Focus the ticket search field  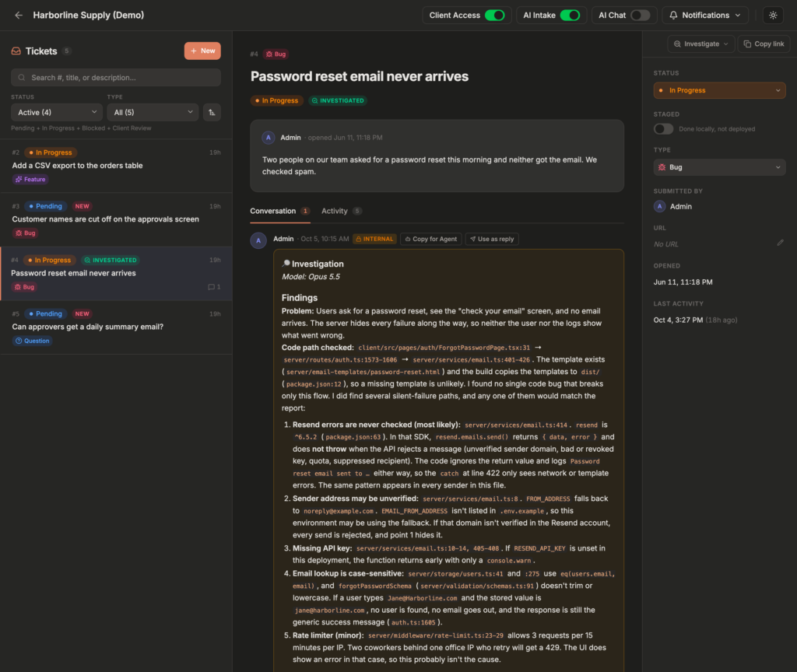click(x=116, y=78)
